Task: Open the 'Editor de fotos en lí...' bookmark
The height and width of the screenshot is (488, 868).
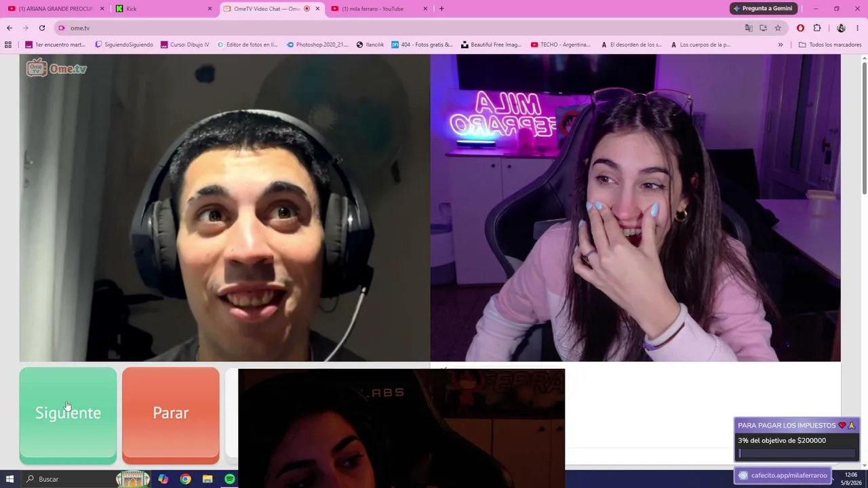Action: [x=248, y=45]
